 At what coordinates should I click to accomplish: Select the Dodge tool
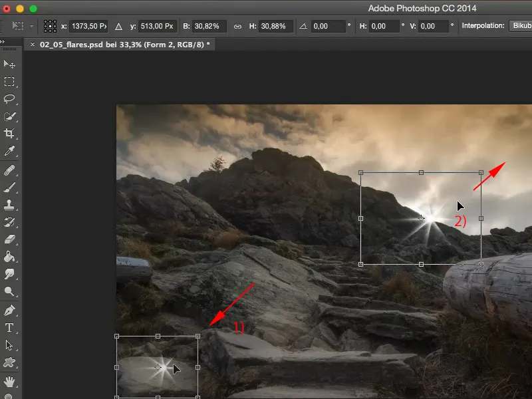(x=9, y=291)
